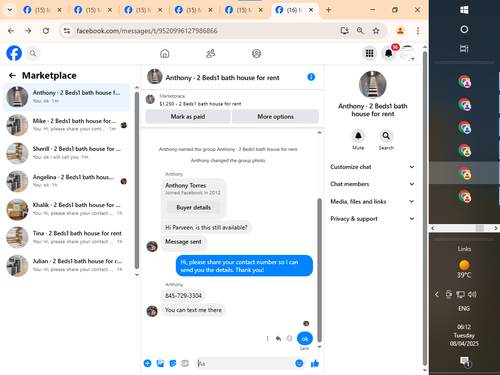Open the notifications bell with red badge

click(389, 53)
